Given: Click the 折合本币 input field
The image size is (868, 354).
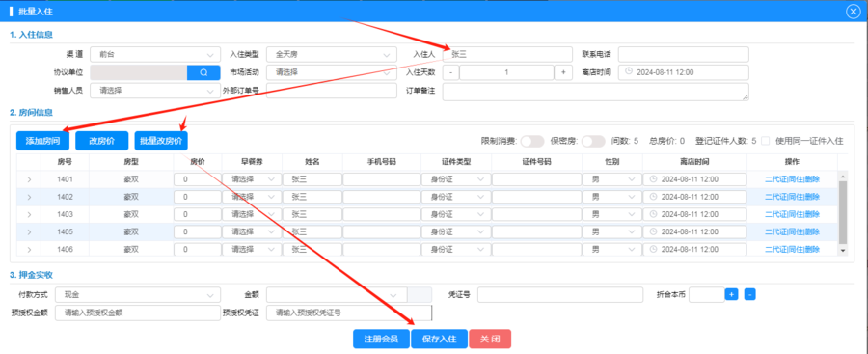Looking at the screenshot, I should point(706,295).
